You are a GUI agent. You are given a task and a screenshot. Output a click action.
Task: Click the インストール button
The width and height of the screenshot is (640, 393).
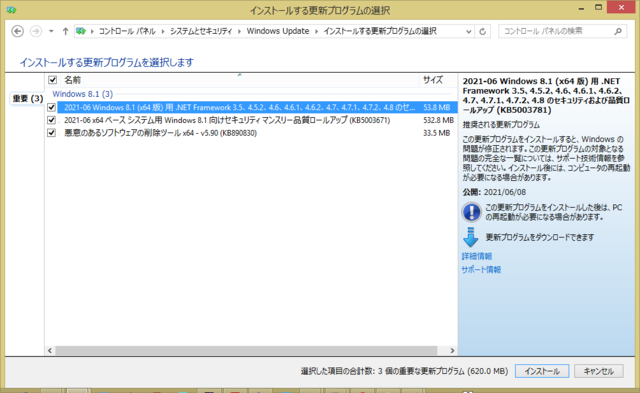click(x=542, y=371)
